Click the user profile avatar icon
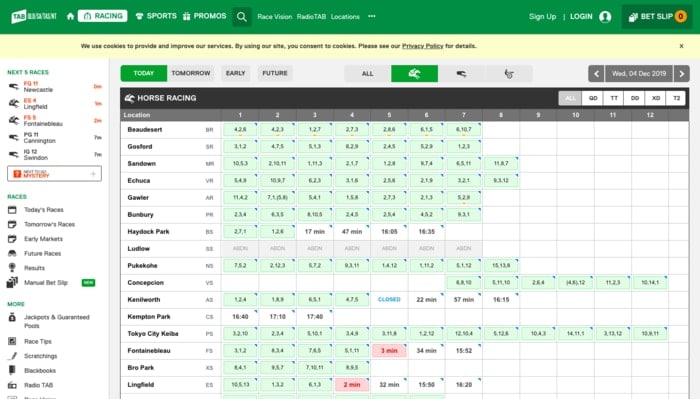 pyautogui.click(x=605, y=17)
